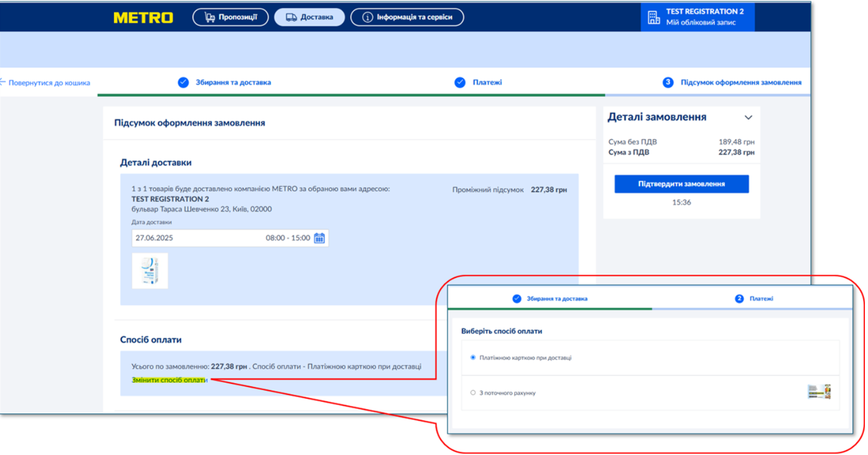The width and height of the screenshot is (868, 455).
Task: Open Інформація та сервіси menu
Action: [407, 17]
